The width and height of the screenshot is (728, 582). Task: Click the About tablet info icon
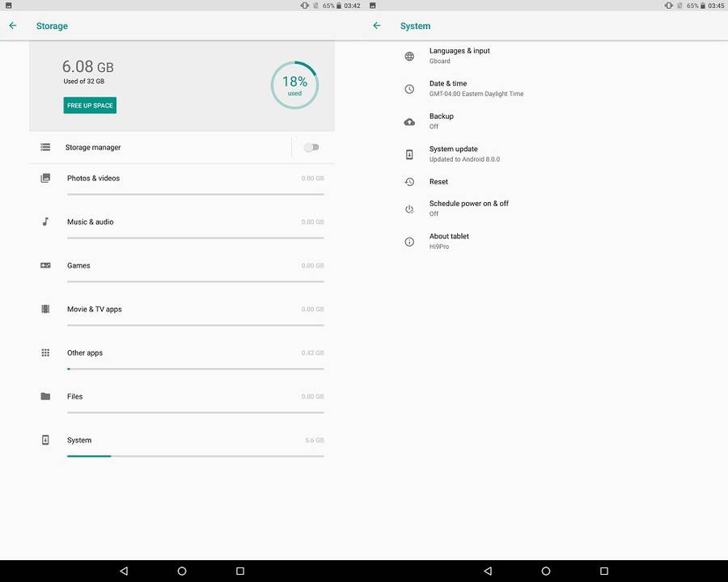coord(409,242)
